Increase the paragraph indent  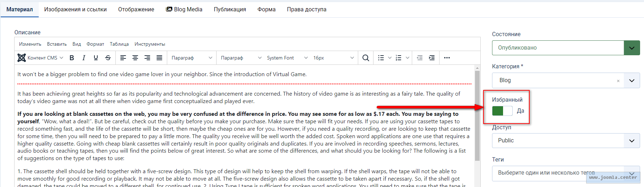[432, 58]
